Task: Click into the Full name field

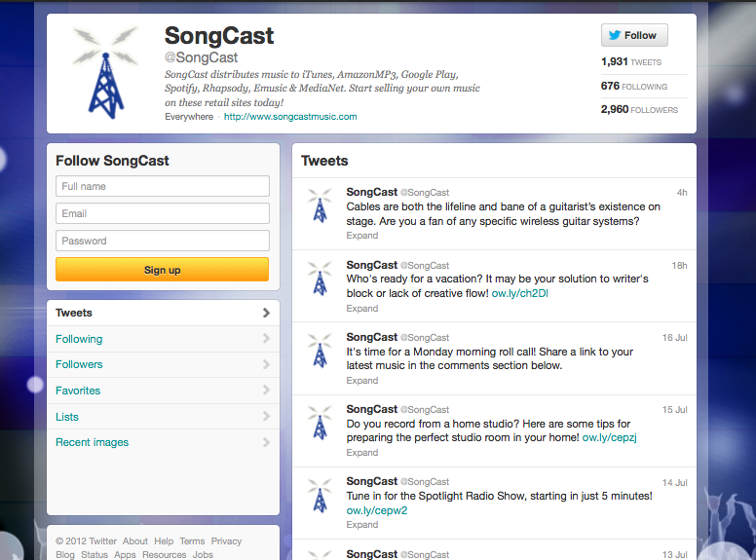Action: tap(162, 186)
